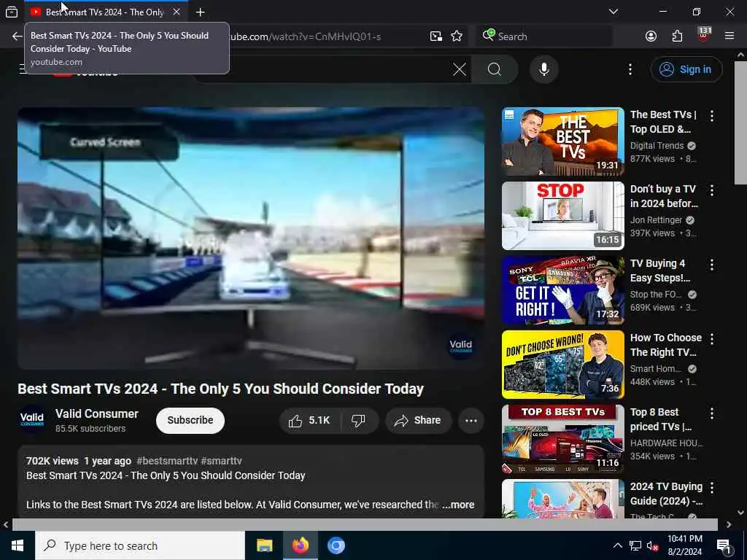Viewport: 747px width, 560px height.
Task: Open The Best TVs Top OLED thumbnail
Action: pos(562,141)
